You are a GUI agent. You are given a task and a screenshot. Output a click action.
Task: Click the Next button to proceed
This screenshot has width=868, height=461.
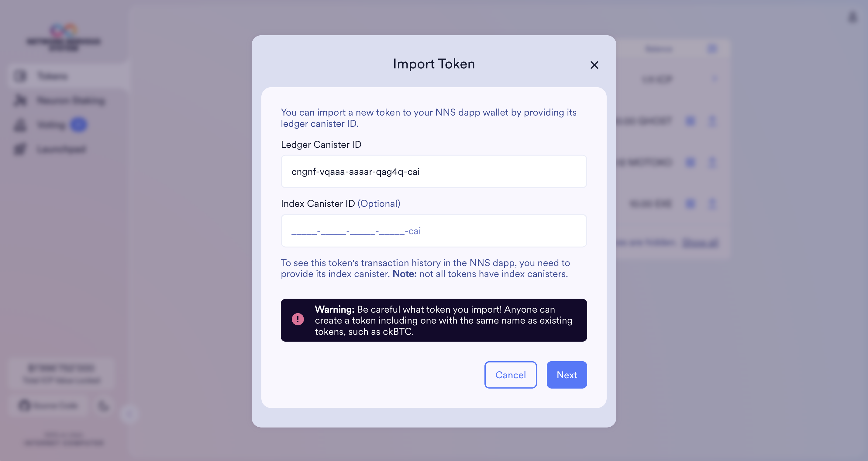567,375
